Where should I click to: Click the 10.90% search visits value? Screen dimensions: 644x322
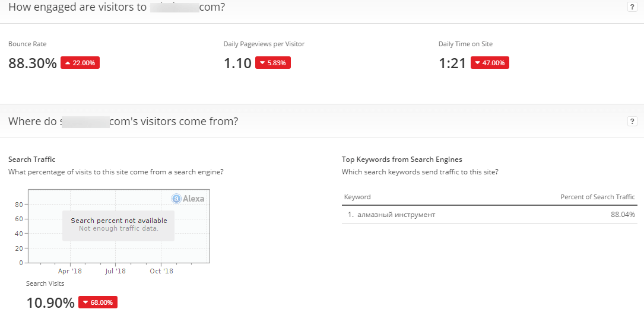(x=50, y=303)
